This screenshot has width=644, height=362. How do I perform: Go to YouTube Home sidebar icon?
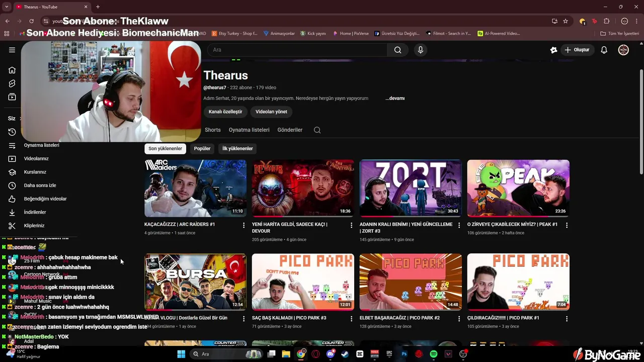tap(12, 70)
